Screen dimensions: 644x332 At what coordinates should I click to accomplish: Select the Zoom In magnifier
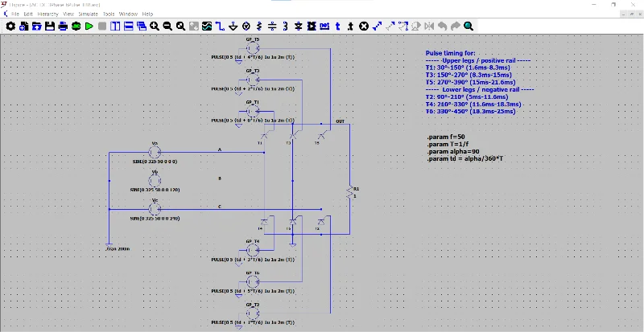click(155, 27)
